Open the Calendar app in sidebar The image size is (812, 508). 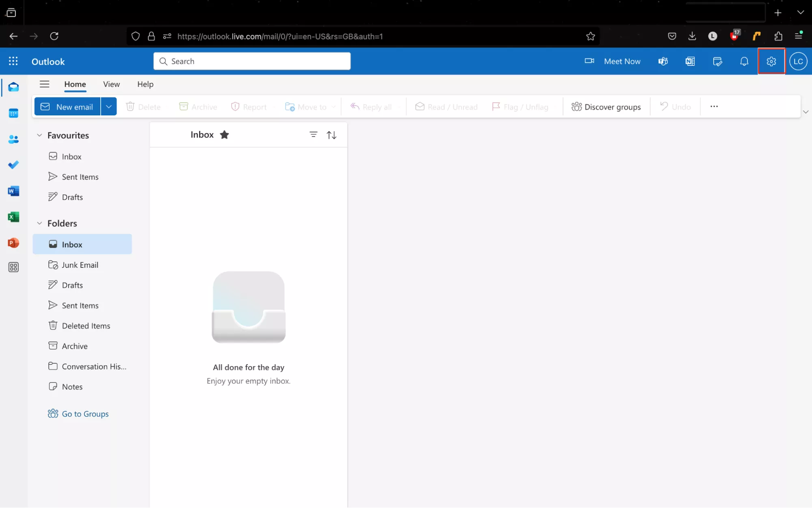pos(13,113)
